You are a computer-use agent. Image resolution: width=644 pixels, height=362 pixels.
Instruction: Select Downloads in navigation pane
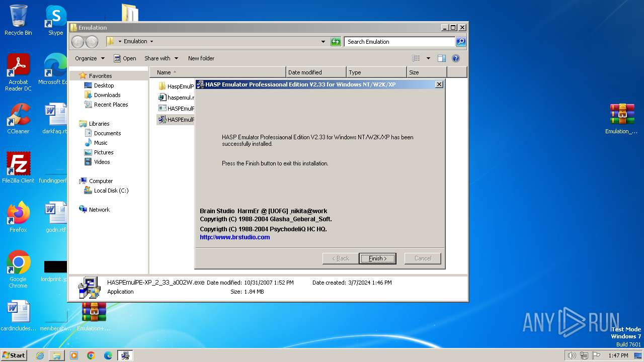coord(107,95)
